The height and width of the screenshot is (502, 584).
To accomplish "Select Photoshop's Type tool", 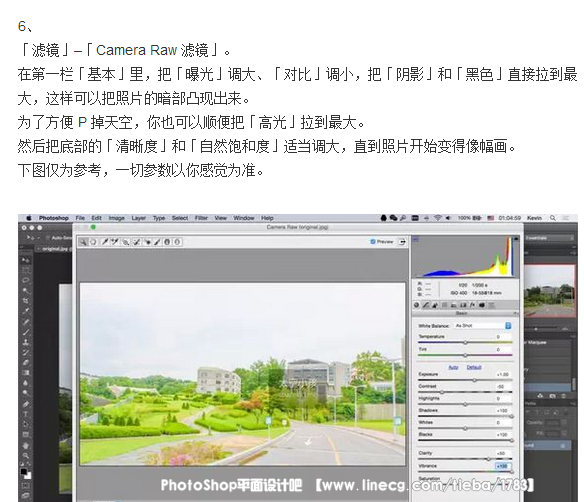I will pyautogui.click(x=25, y=414).
